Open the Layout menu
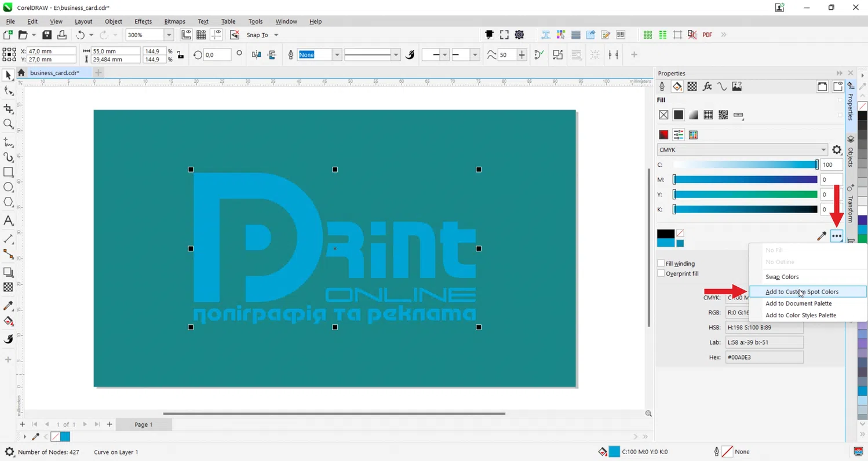This screenshot has height=461, width=868. tap(83, 21)
